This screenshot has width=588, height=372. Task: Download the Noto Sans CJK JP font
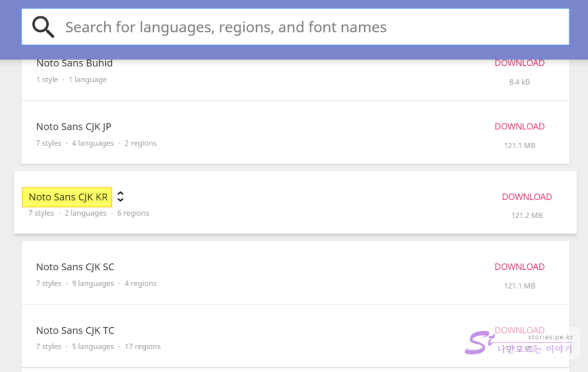[519, 127]
